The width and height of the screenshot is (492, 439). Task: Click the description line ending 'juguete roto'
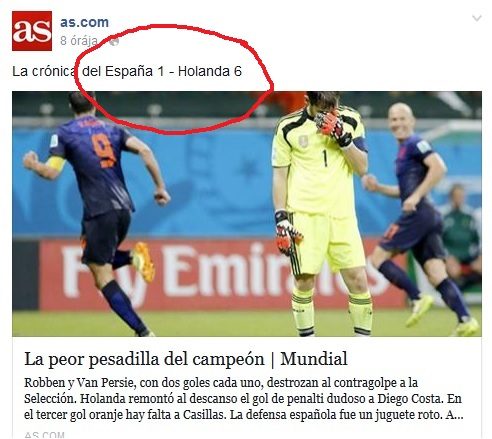(244, 415)
